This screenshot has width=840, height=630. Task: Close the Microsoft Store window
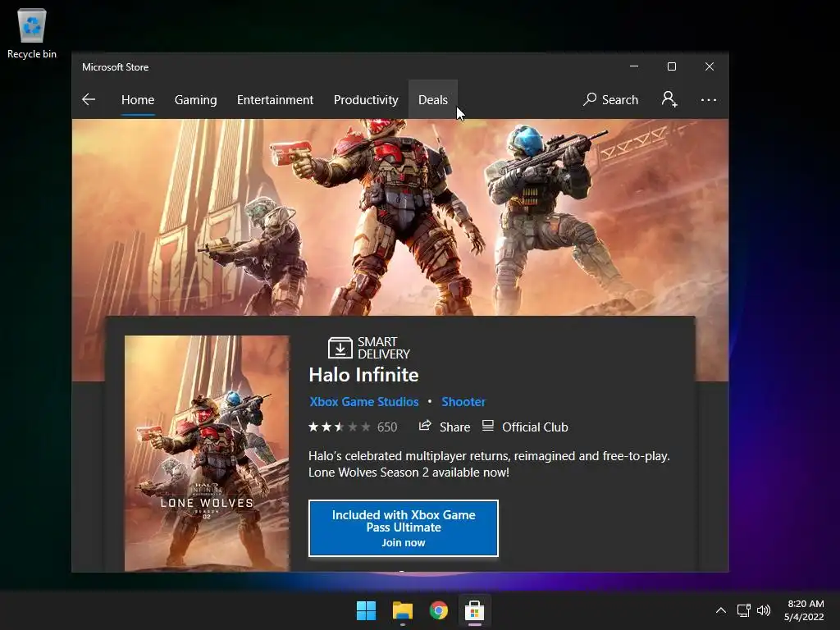pyautogui.click(x=710, y=66)
